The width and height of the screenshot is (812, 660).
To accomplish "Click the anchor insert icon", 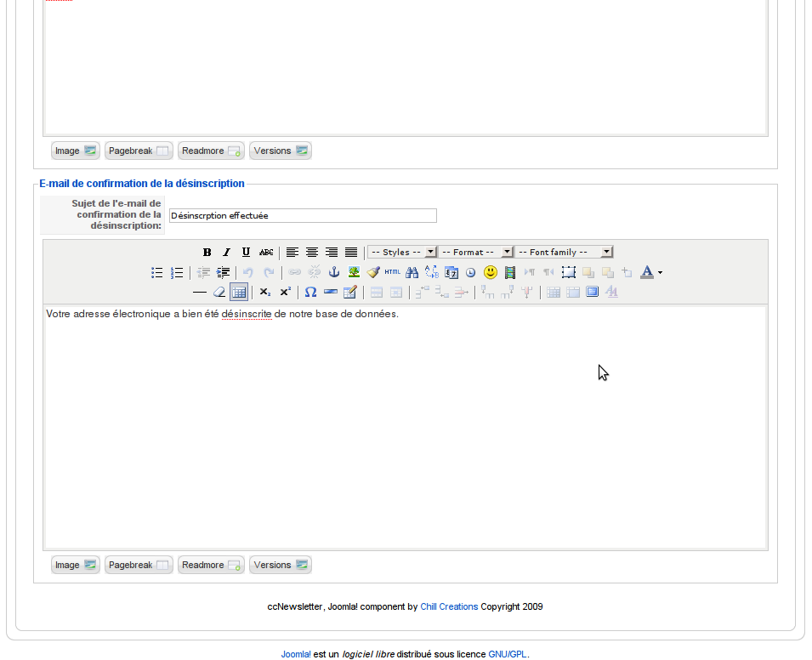I will pos(334,272).
